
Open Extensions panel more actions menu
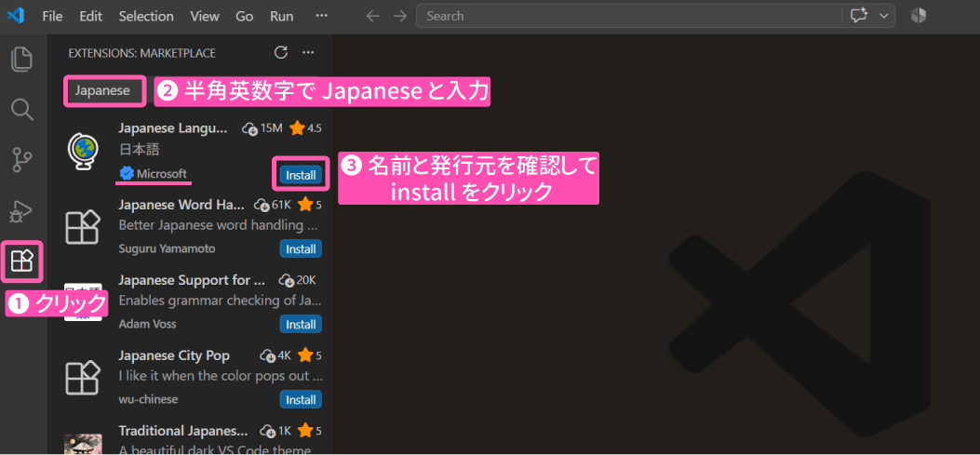[x=308, y=52]
